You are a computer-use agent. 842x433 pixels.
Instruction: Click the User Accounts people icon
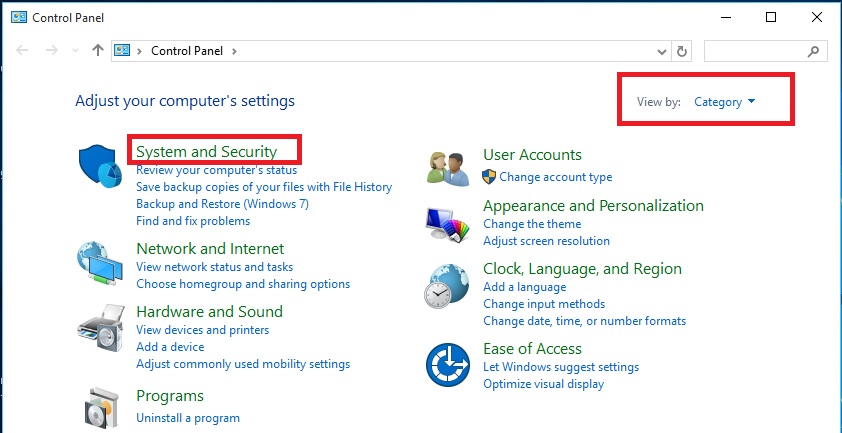(x=447, y=167)
